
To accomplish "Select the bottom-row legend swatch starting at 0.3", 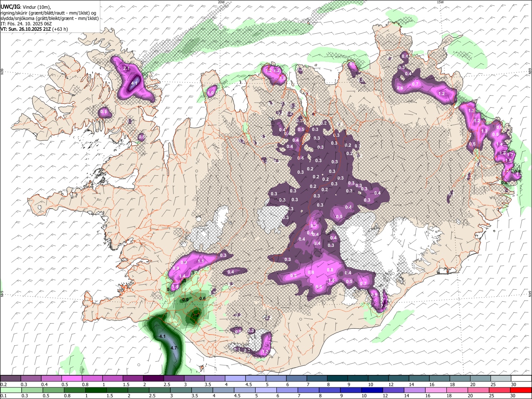I will [32, 390].
